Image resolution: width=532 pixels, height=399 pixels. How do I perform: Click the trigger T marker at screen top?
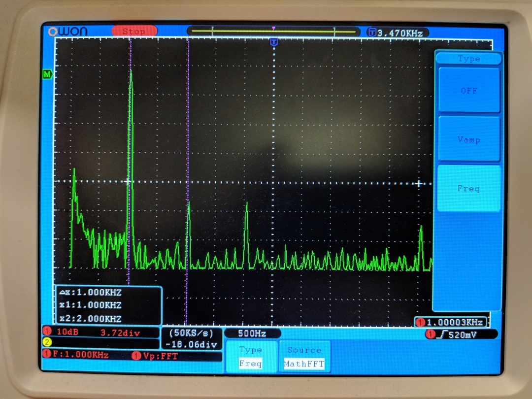pyautogui.click(x=274, y=42)
